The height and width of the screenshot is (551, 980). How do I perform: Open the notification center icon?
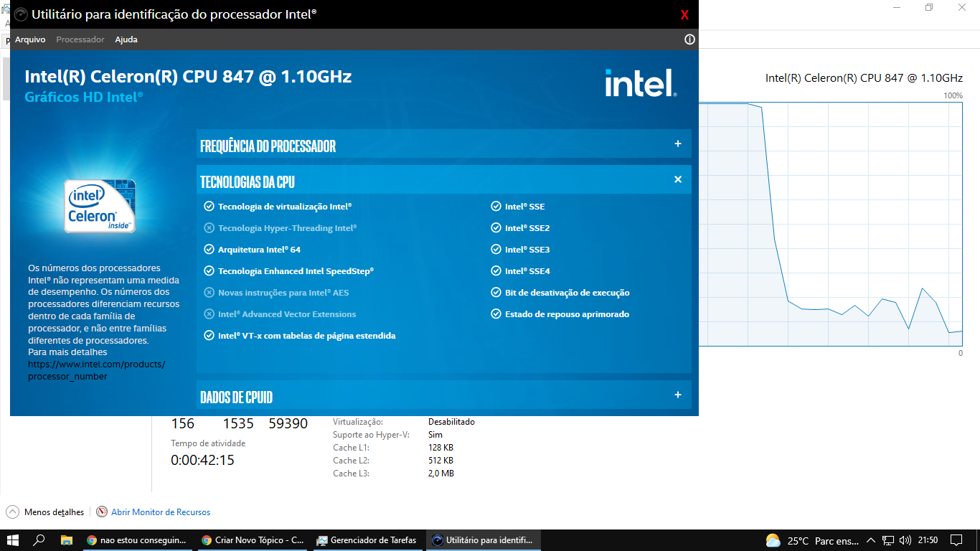click(x=956, y=540)
